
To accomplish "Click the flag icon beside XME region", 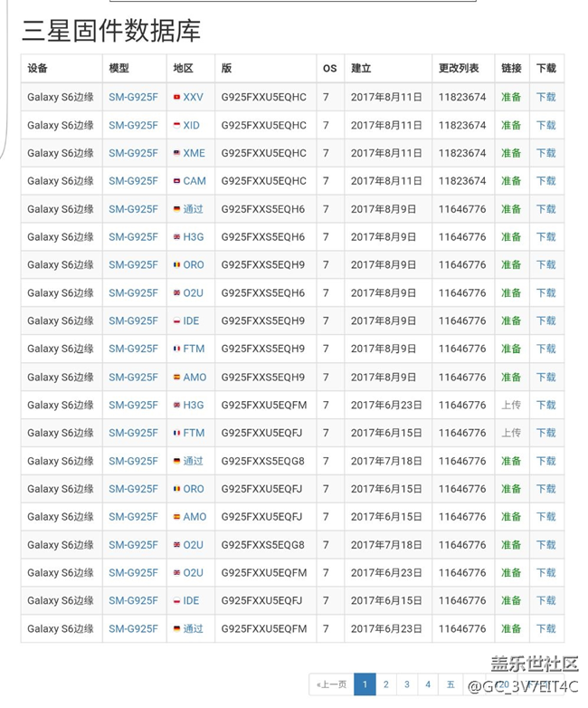I will pos(177,153).
